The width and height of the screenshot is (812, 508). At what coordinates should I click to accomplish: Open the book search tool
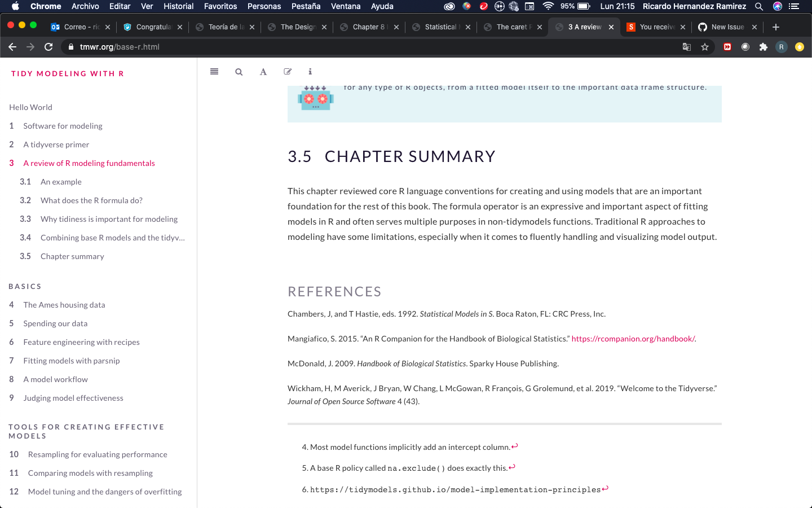pos(239,72)
